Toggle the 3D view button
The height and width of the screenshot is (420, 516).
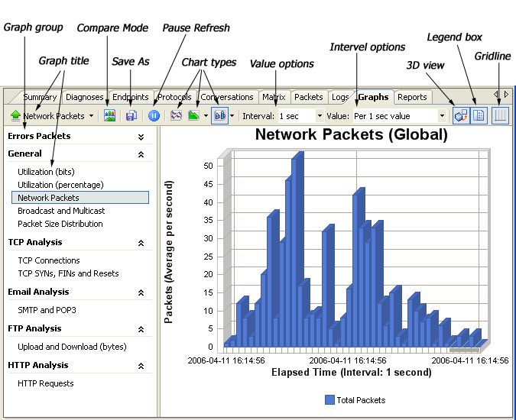(461, 115)
